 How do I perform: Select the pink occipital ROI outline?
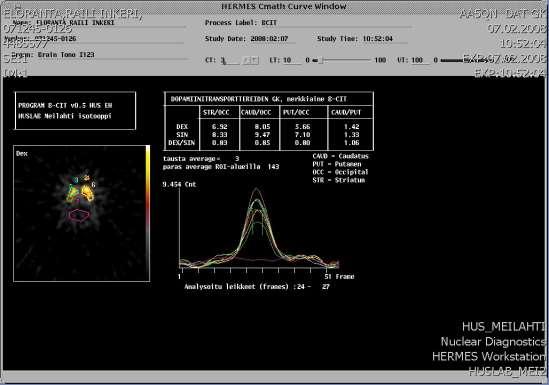[x=80, y=215]
